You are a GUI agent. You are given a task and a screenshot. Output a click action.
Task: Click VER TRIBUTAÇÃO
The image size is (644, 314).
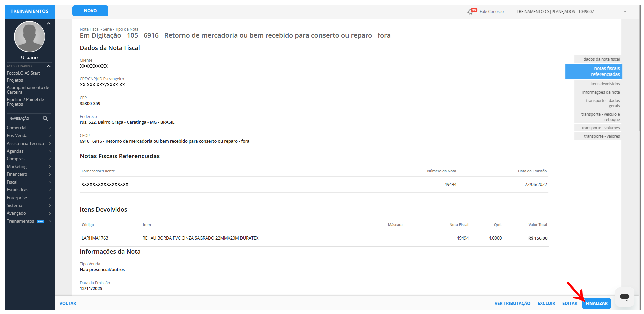(x=512, y=303)
